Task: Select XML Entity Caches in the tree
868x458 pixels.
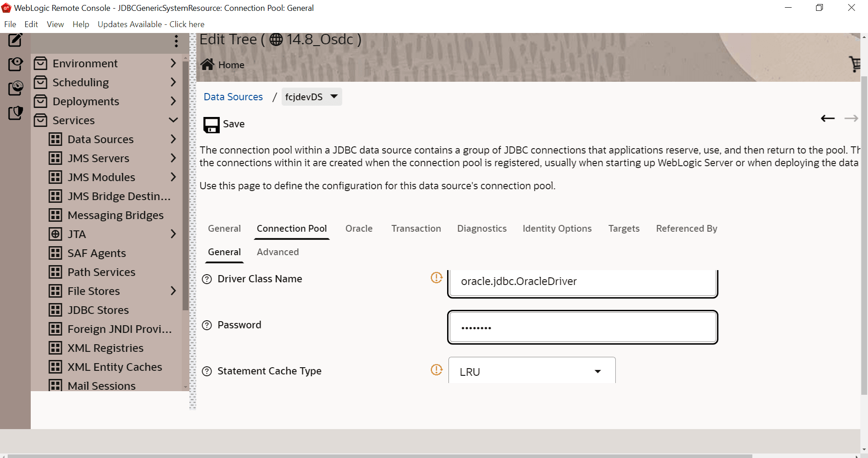Action: [115, 367]
